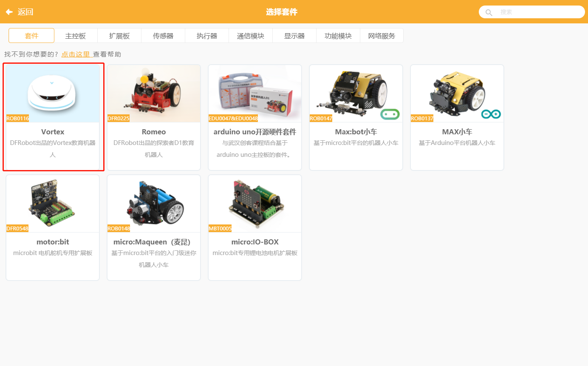Image resolution: width=588 pixels, height=366 pixels.
Task: Click the Romeo title text
Action: pos(154,132)
